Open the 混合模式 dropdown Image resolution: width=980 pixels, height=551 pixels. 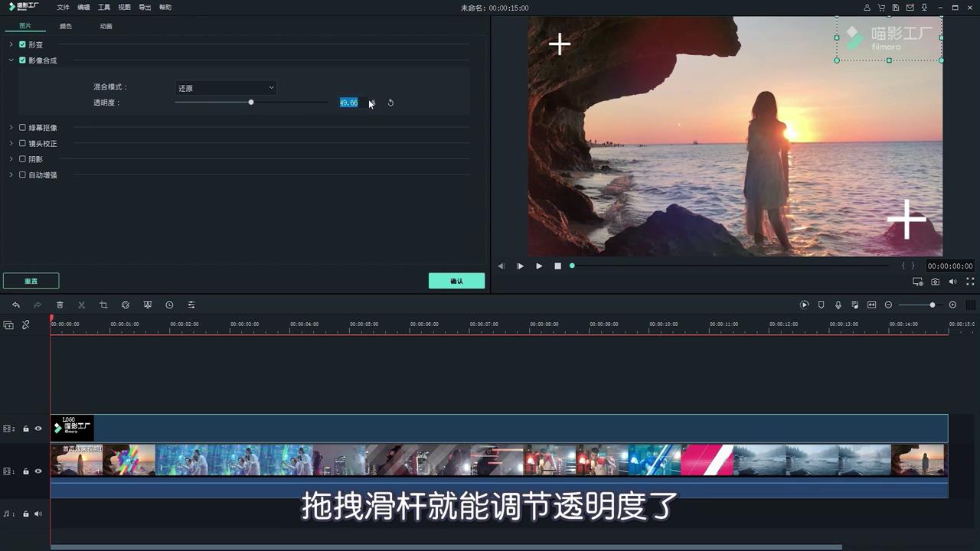tap(226, 88)
